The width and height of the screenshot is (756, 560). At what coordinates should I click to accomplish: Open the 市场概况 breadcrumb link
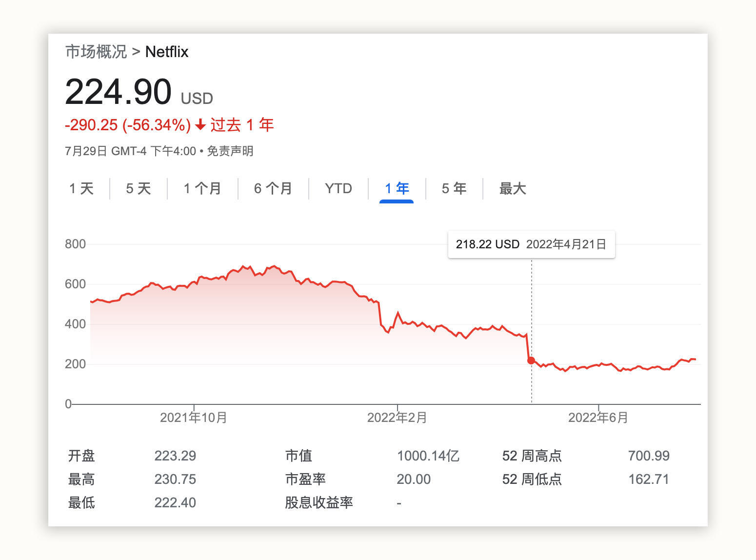point(96,52)
